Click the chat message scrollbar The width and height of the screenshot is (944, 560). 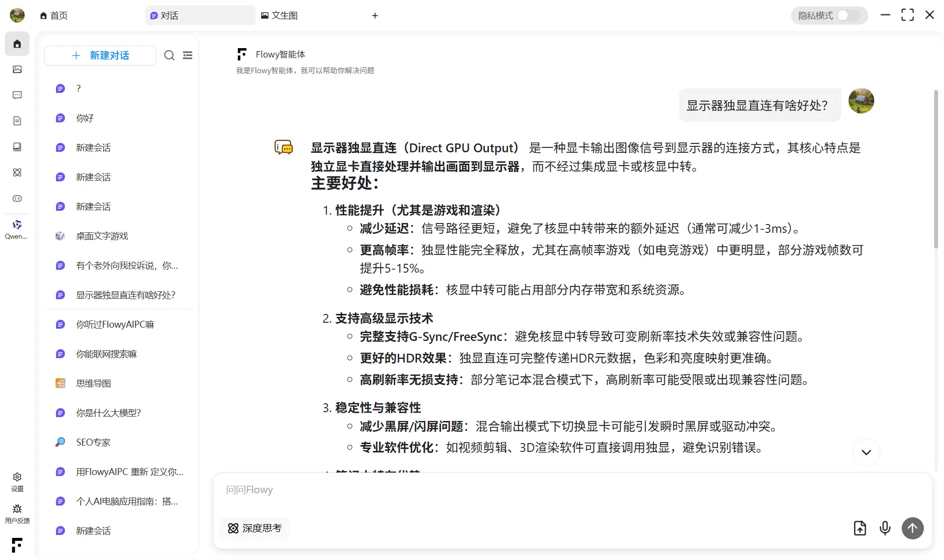pyautogui.click(x=936, y=169)
